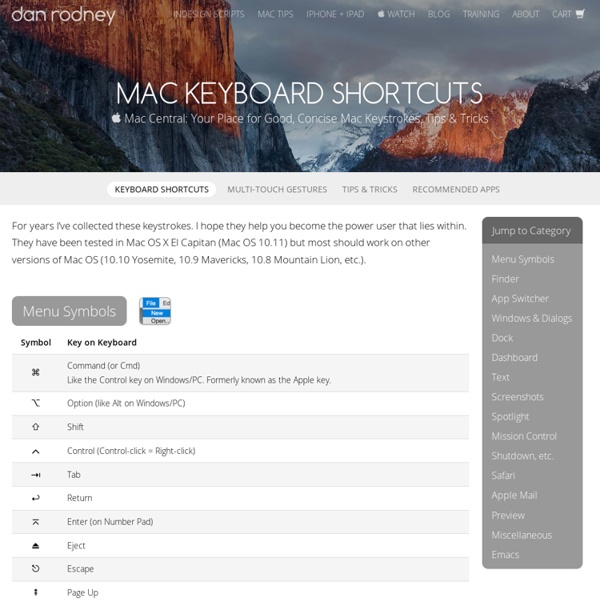Click the 'Return' row label
Image resolution: width=600 pixels, height=600 pixels.
(x=80, y=498)
